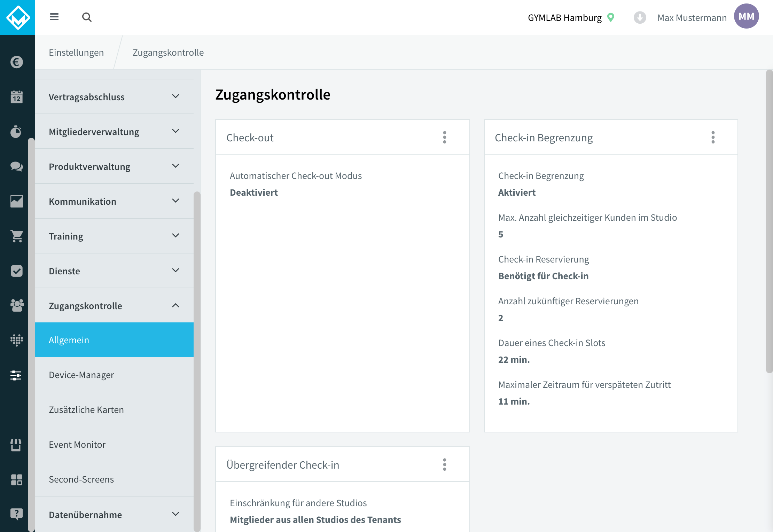Image resolution: width=773 pixels, height=532 pixels.
Task: Expand the Produktverwaltung section
Action: pos(114,166)
